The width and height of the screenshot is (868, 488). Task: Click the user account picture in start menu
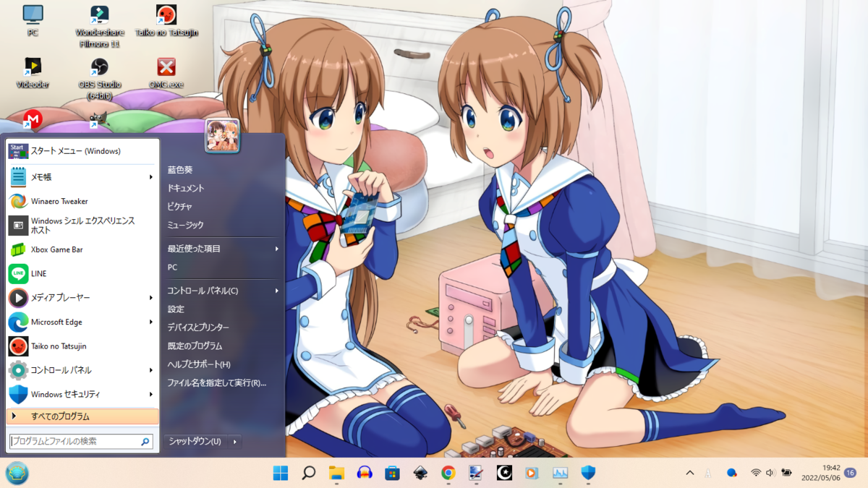coord(222,135)
